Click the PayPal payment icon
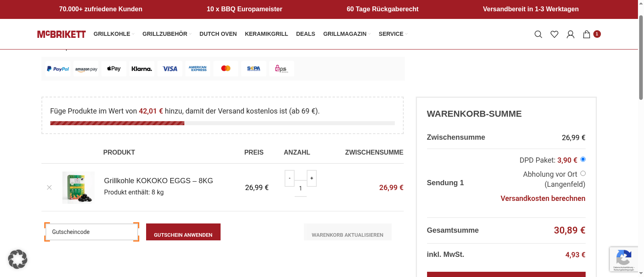This screenshot has height=277, width=644. [x=58, y=69]
